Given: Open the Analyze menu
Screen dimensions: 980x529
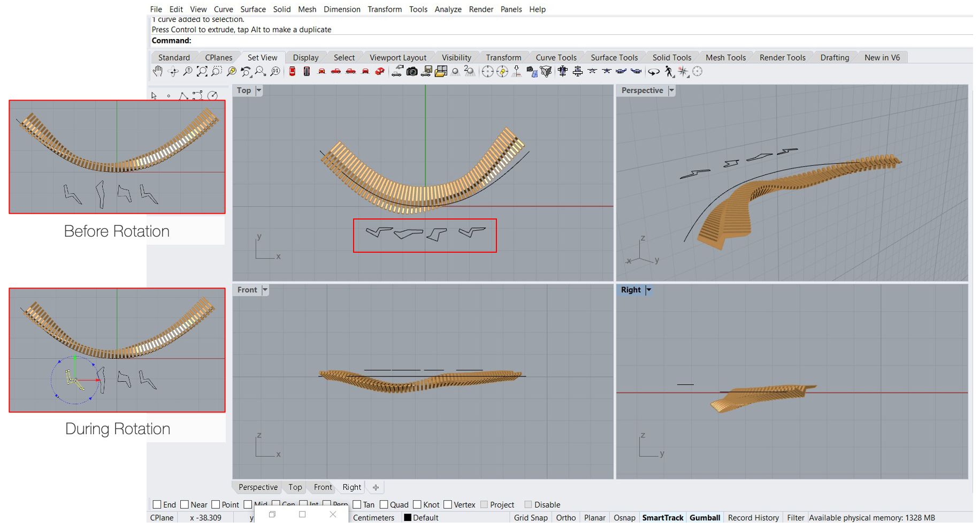Looking at the screenshot, I should click(x=448, y=9).
